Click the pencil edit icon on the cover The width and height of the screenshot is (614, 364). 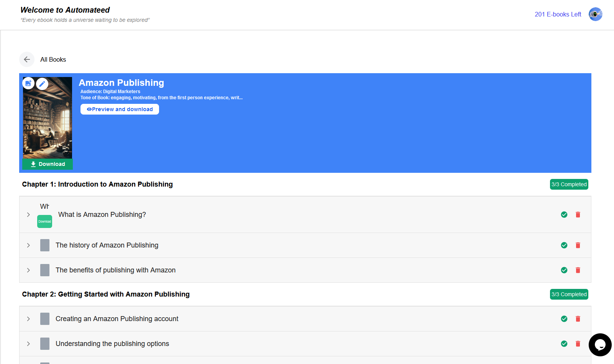click(42, 84)
